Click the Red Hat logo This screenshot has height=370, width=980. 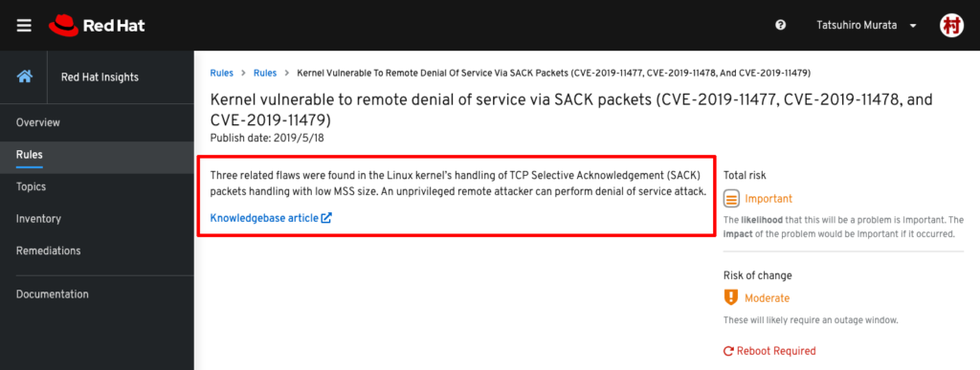[x=97, y=26]
